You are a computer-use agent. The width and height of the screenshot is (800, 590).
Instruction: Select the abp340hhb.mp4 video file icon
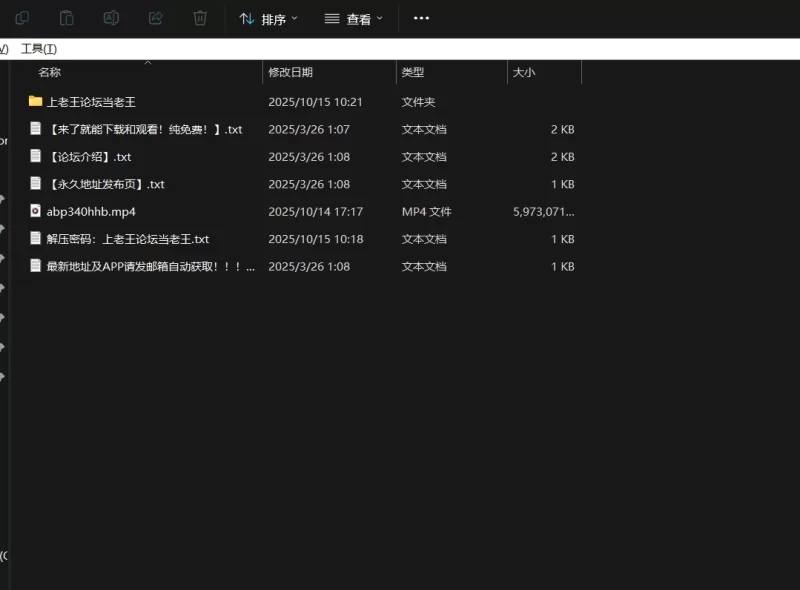[36, 212]
